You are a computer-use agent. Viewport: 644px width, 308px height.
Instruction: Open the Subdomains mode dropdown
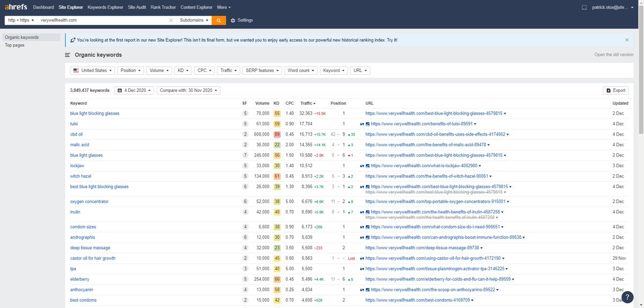pos(194,20)
